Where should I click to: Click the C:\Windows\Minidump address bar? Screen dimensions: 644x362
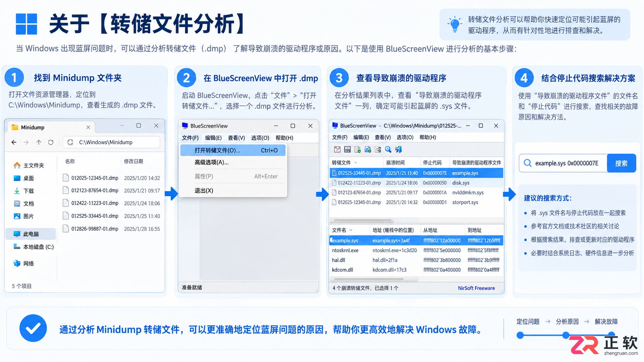111,142
